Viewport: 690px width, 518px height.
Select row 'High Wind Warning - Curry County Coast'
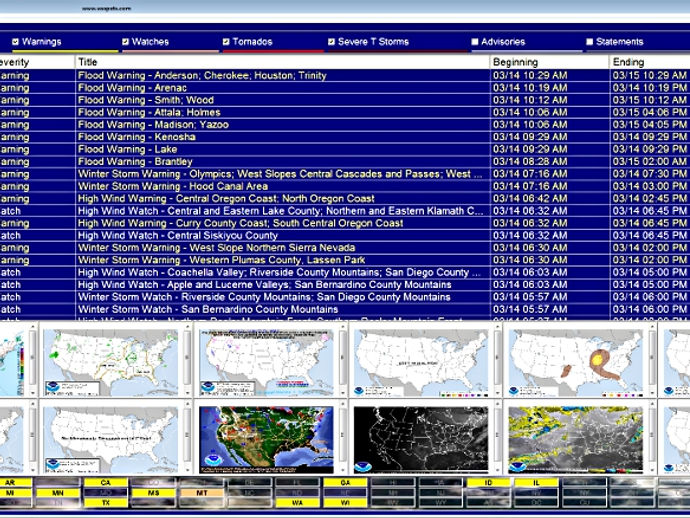click(345, 223)
